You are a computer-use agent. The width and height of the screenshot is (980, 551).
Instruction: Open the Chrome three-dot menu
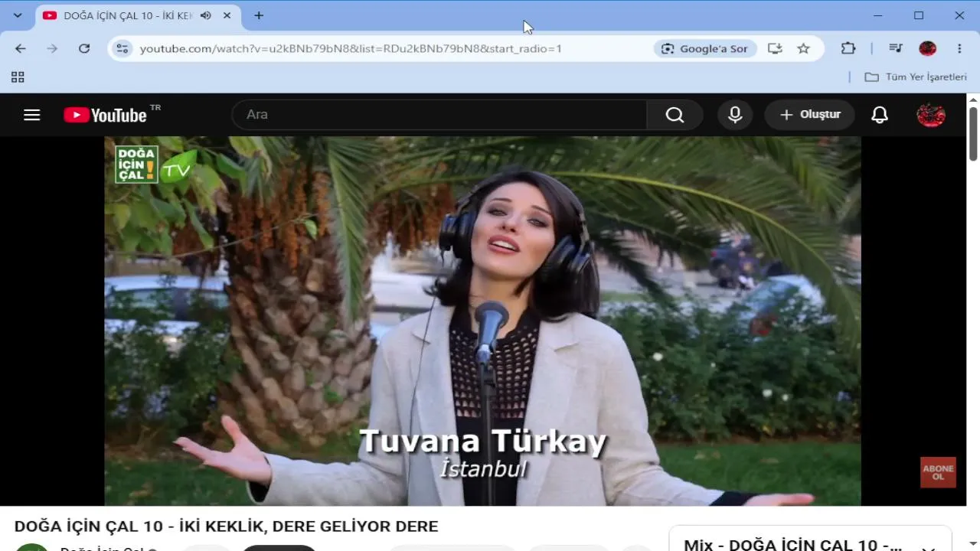(959, 48)
